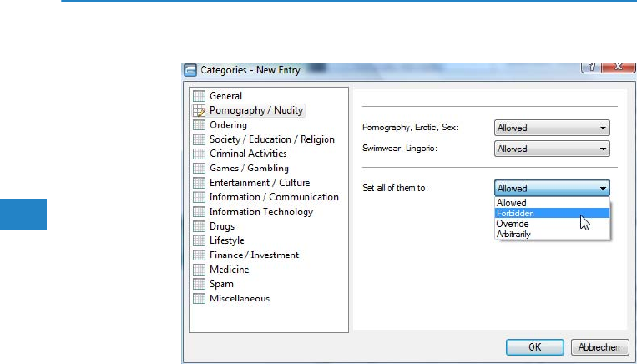Select the General category
637x364 pixels.
click(225, 96)
